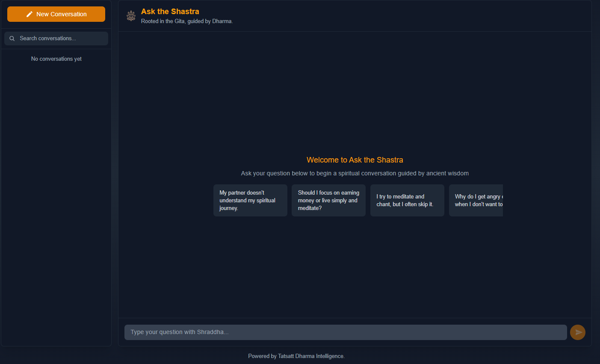Viewport: 600px width, 364px height.
Task: Click the 'Ask your question below' instruction text
Action: pos(355,173)
